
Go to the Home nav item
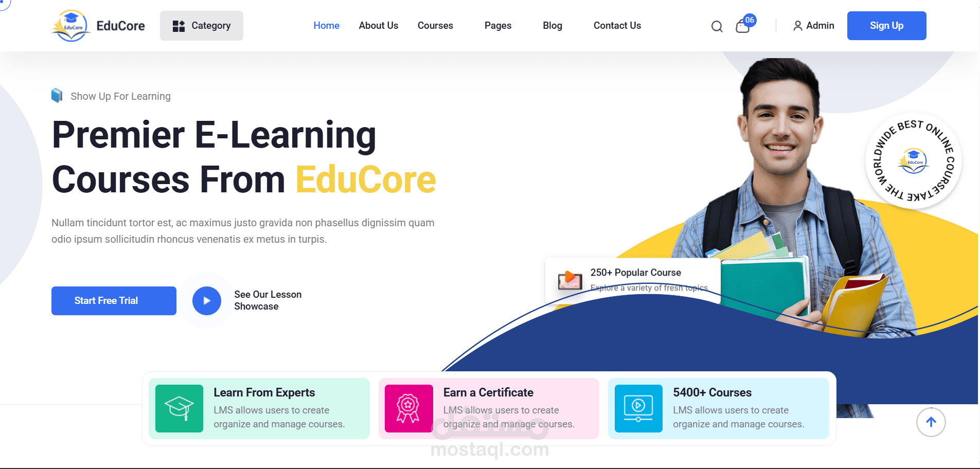click(x=326, y=26)
